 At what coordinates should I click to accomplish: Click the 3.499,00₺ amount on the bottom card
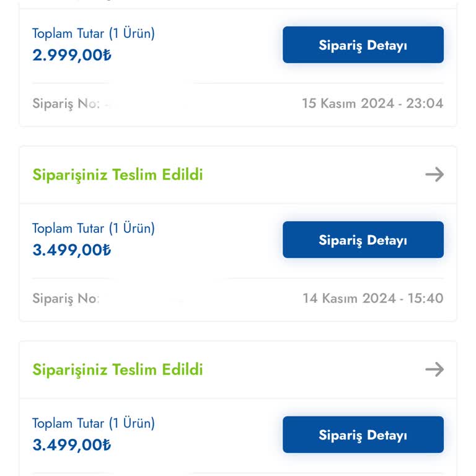72,445
